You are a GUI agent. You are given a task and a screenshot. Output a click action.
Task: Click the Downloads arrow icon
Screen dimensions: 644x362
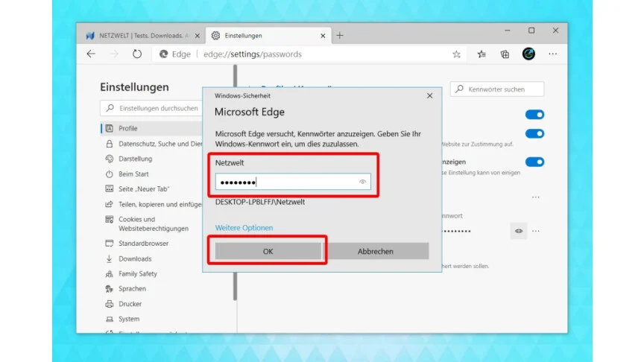pos(110,258)
